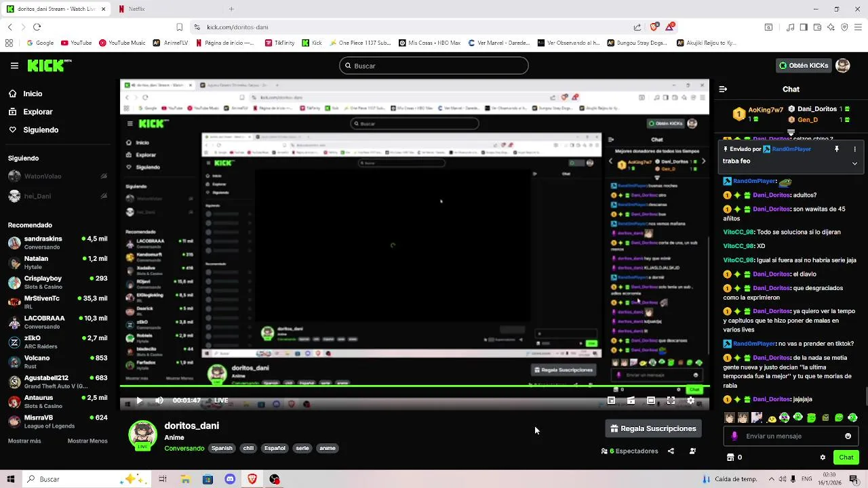Click the Conversando category link
868x488 pixels.
[184, 448]
